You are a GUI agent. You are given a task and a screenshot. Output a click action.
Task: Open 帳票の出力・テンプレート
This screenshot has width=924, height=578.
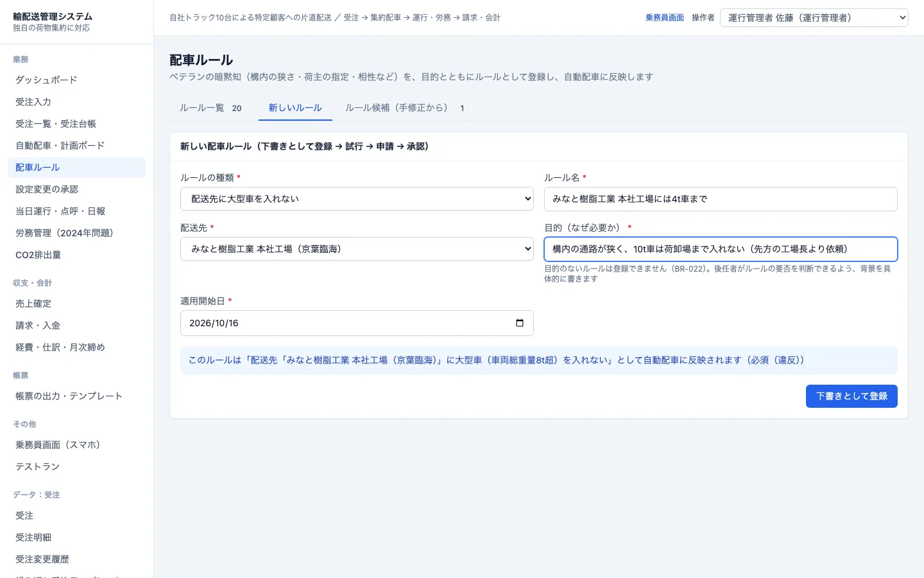(76, 396)
